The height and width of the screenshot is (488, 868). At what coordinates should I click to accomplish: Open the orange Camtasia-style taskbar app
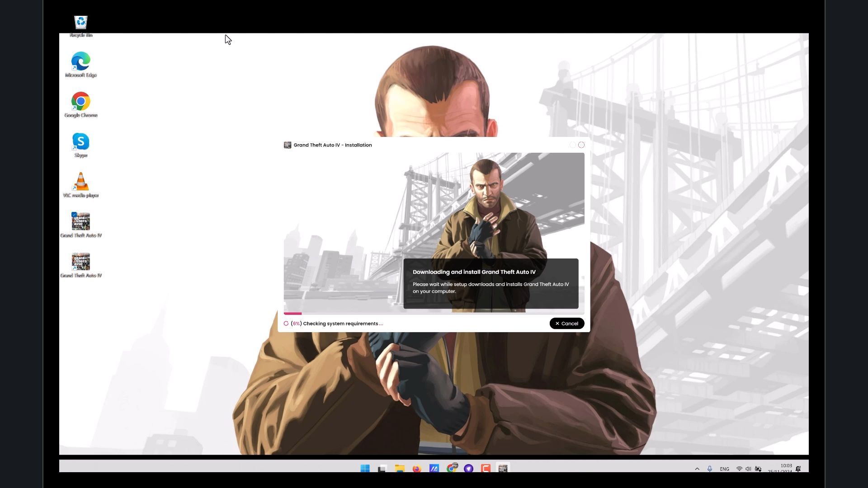point(486,468)
